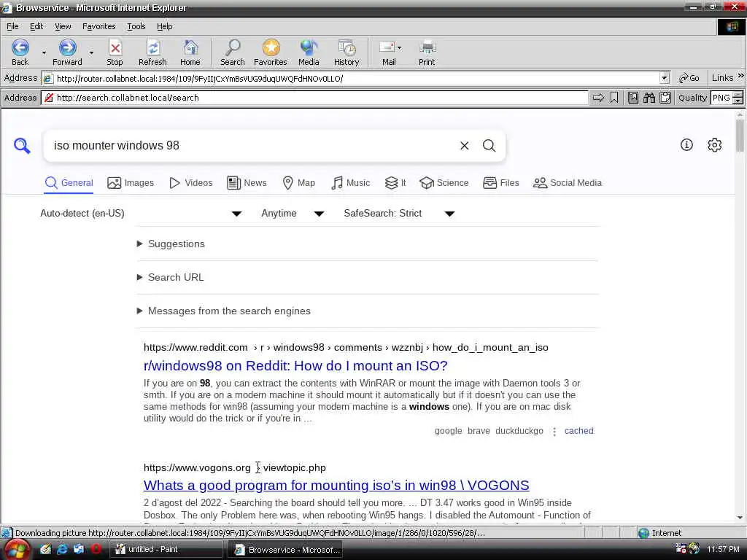Switch to untitled - Paint taskbar button
747x560 pixels.
click(166, 550)
